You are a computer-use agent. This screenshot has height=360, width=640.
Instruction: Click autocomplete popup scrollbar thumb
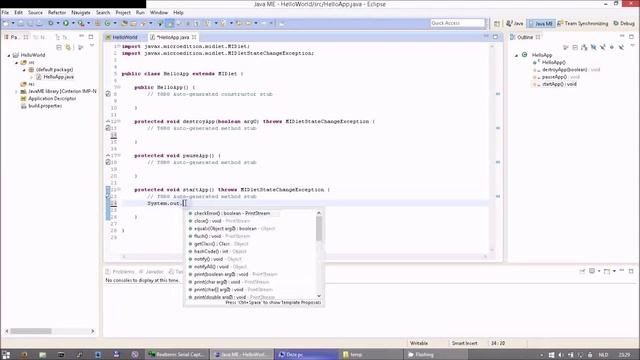tap(319, 229)
